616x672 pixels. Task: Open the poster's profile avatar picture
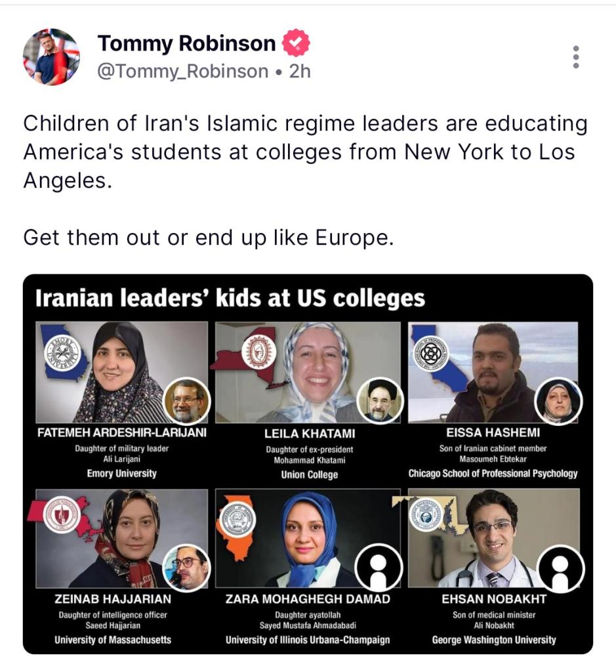click(51, 57)
